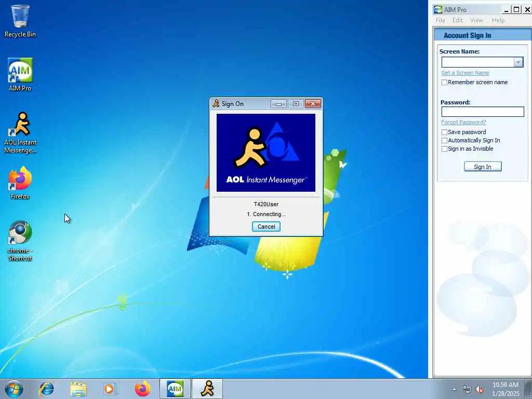532x399 pixels.
Task: Click the AIM Pro title bar icon
Action: click(x=437, y=9)
